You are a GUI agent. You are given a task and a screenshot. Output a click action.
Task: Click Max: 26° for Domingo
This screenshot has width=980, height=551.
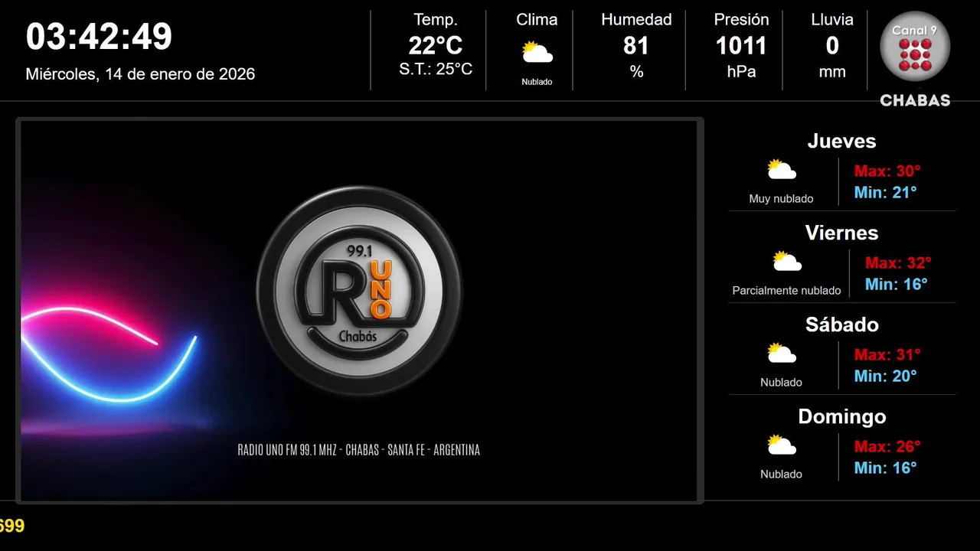(887, 446)
